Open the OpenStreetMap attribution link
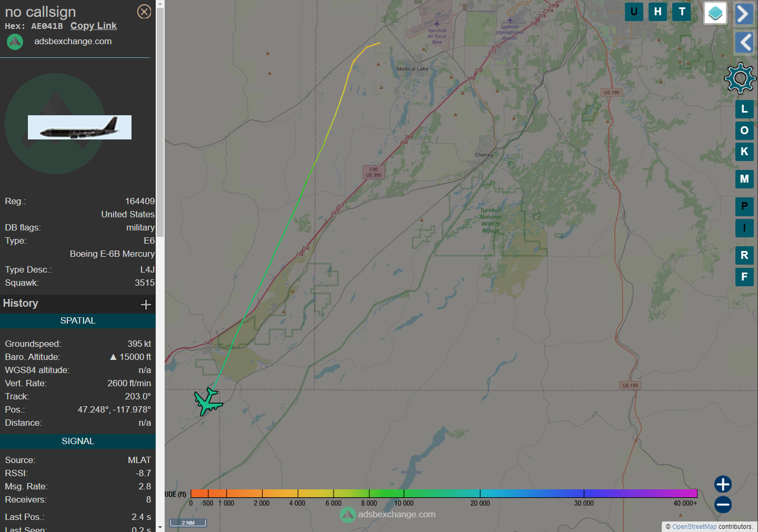The image size is (758, 532). (694, 527)
